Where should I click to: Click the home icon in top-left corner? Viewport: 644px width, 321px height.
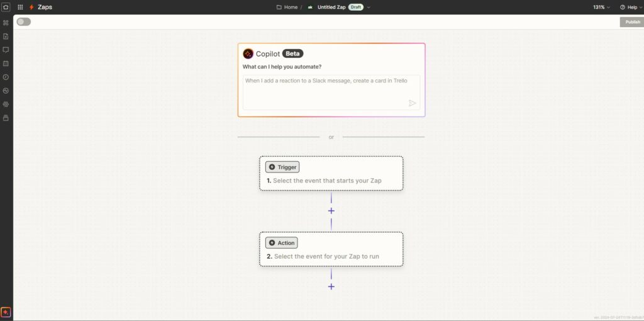click(x=6, y=7)
